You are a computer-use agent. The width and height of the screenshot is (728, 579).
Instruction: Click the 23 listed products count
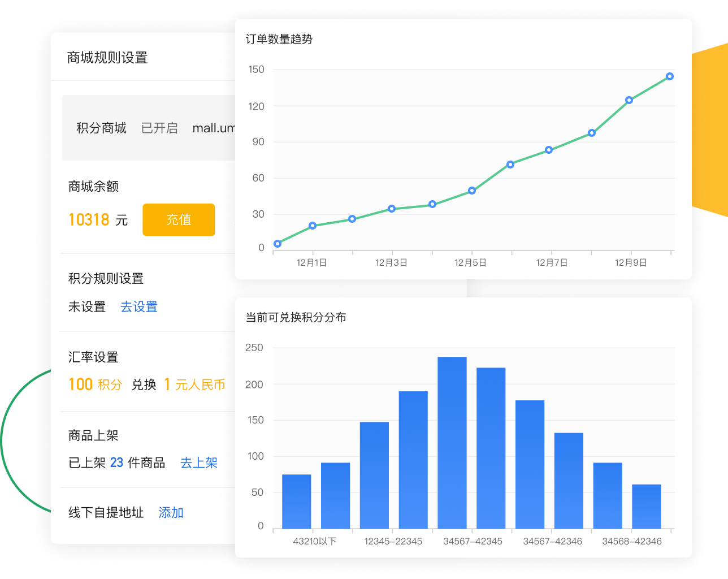(116, 463)
